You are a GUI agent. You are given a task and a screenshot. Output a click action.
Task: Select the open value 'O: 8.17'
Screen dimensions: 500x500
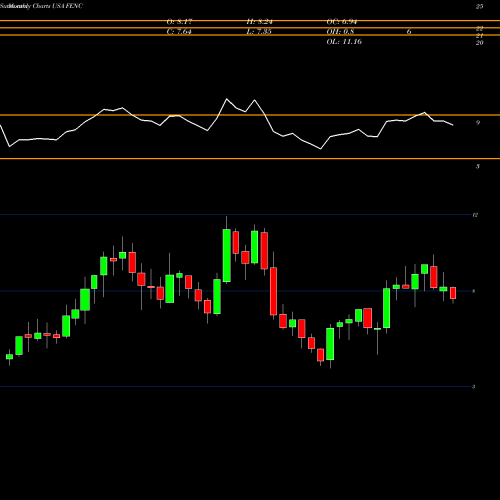(x=179, y=22)
